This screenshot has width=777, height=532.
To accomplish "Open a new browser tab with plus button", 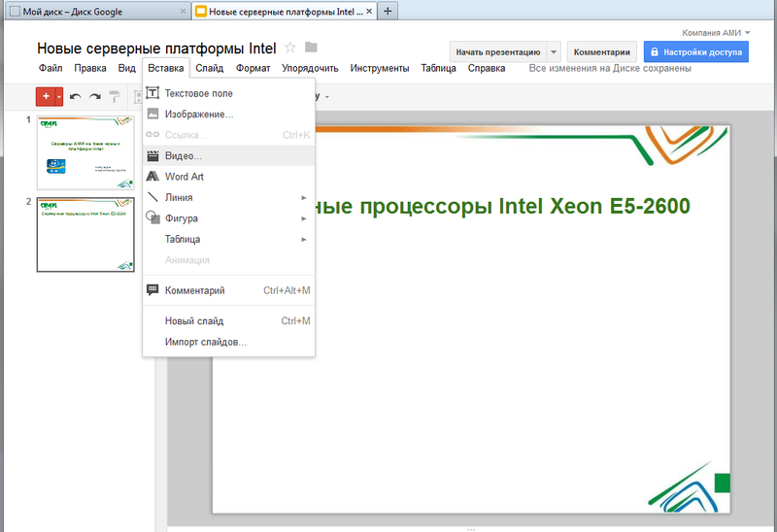I will point(388,11).
